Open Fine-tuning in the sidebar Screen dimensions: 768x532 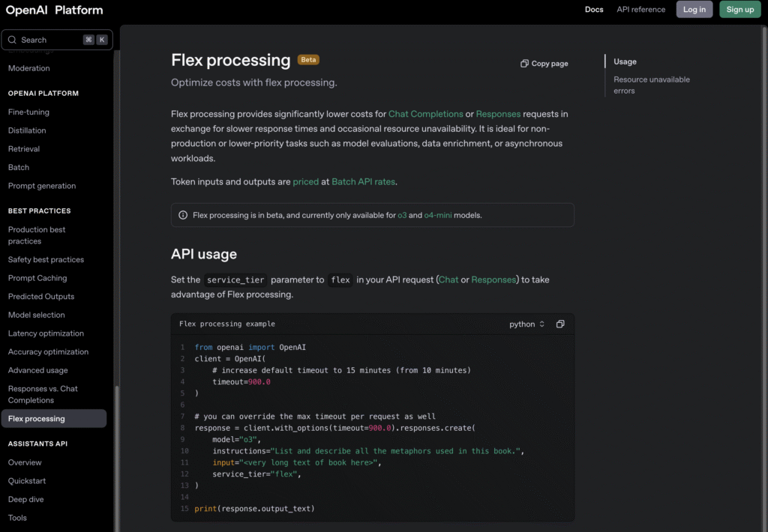click(x=28, y=112)
